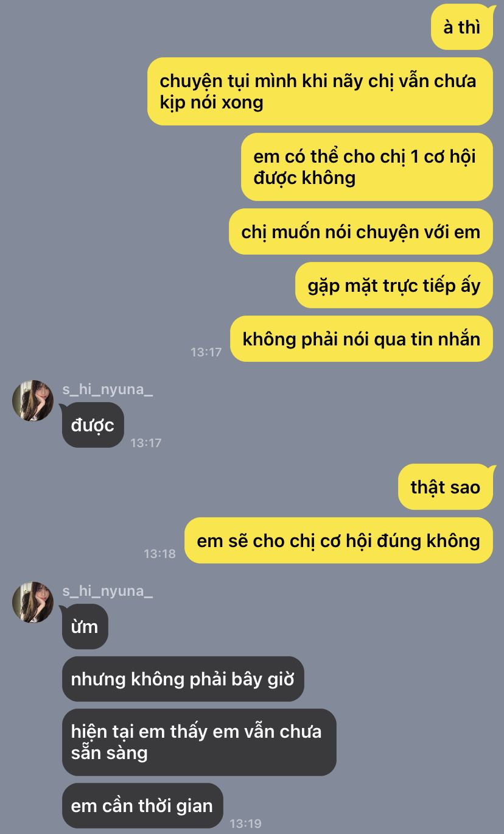
Task: Tap the "thật sao" yellow bubble
Action: (446, 487)
